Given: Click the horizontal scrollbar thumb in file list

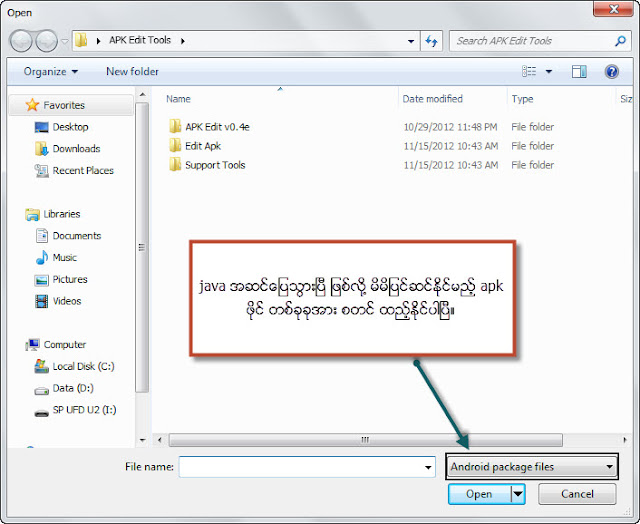Looking at the screenshot, I should pos(365,440).
